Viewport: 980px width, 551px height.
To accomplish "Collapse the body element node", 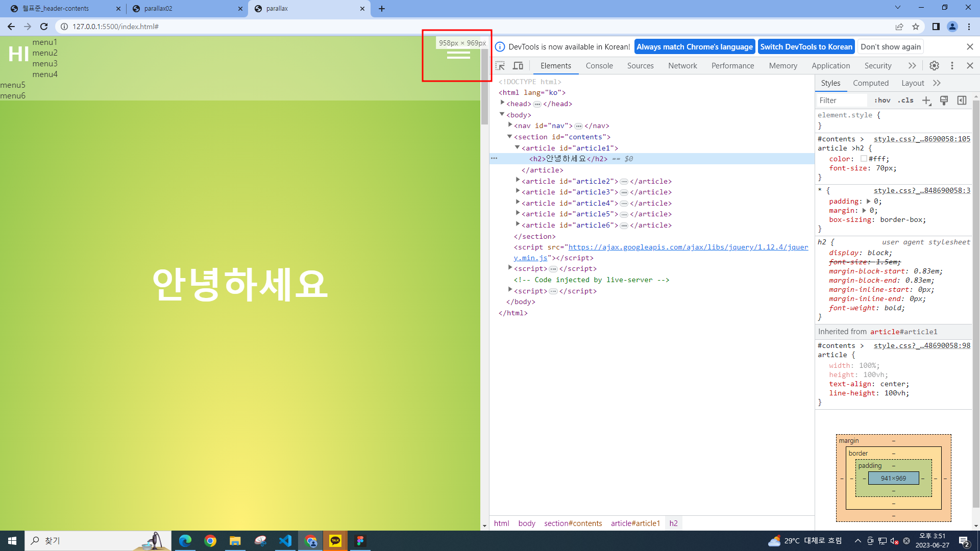I will [502, 114].
